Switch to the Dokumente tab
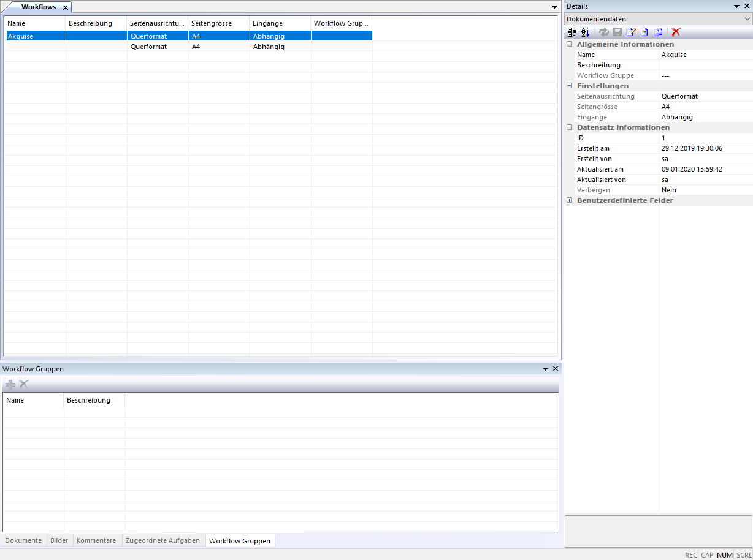 point(23,540)
